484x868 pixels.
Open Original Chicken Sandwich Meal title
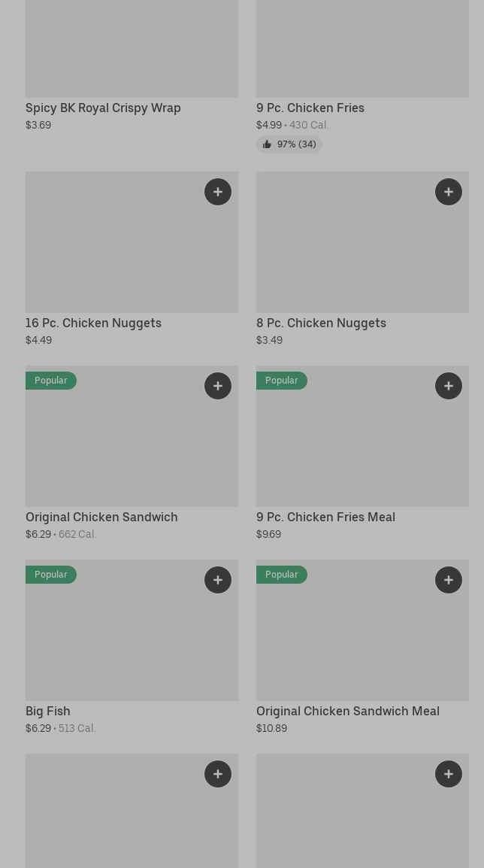point(347,711)
